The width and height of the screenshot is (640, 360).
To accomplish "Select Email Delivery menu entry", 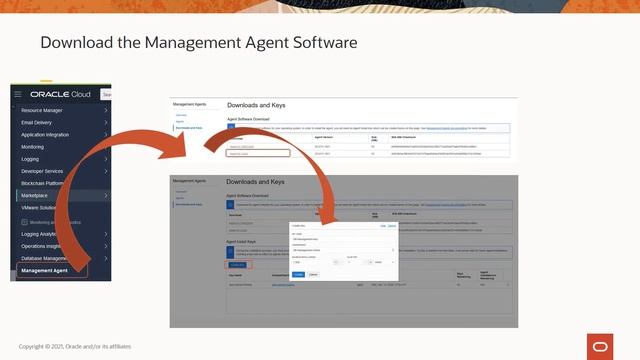I will click(36, 122).
